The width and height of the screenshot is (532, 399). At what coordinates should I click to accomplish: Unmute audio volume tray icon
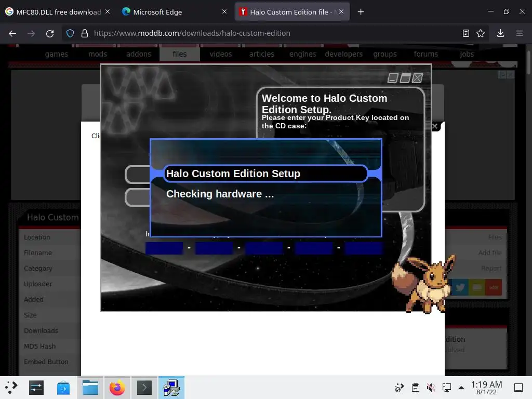[431, 387]
